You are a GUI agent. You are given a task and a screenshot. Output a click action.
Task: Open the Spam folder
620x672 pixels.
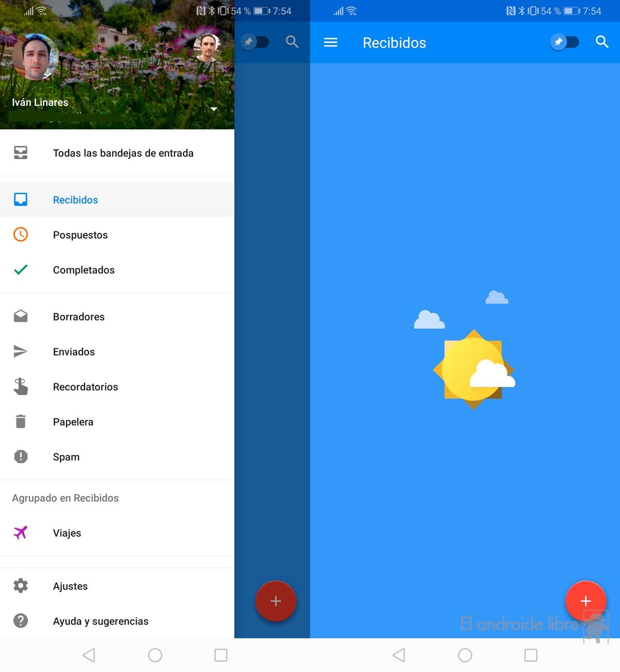click(x=66, y=457)
